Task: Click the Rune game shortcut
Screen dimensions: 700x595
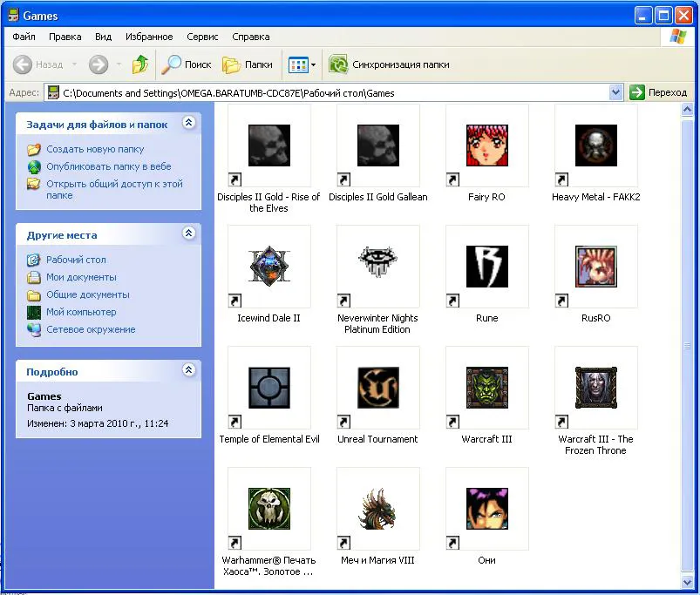Action: click(x=486, y=267)
